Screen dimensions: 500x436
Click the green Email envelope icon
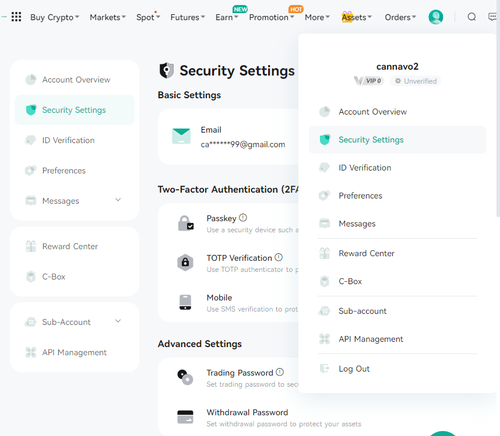click(181, 136)
